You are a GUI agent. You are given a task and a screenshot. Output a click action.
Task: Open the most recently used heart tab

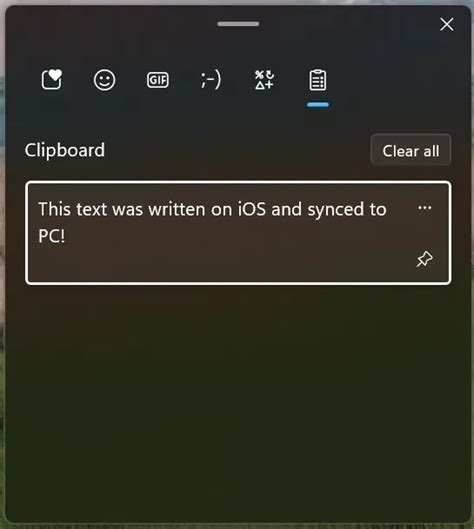pos(52,80)
